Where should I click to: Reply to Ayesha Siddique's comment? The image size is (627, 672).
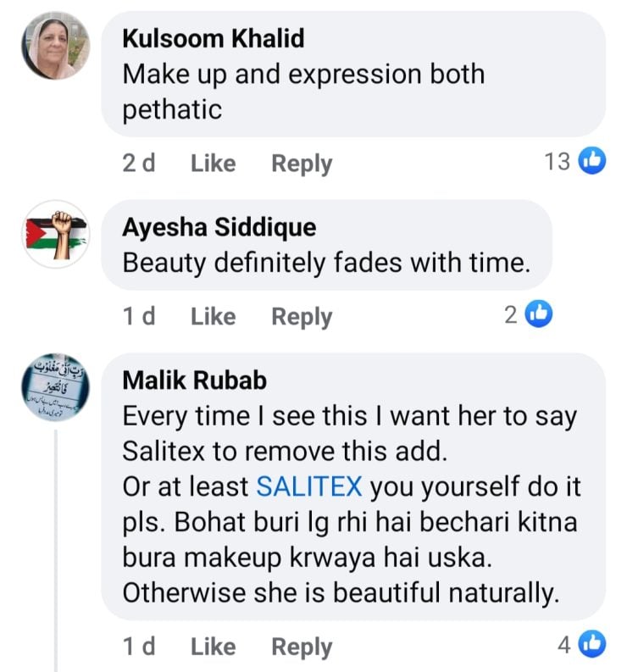(x=302, y=316)
